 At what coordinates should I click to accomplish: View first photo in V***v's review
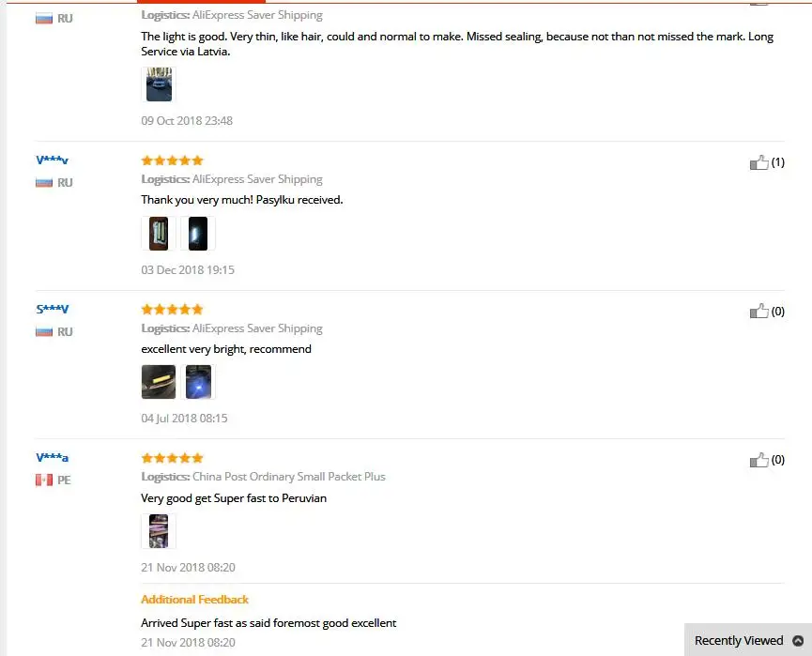click(x=159, y=234)
